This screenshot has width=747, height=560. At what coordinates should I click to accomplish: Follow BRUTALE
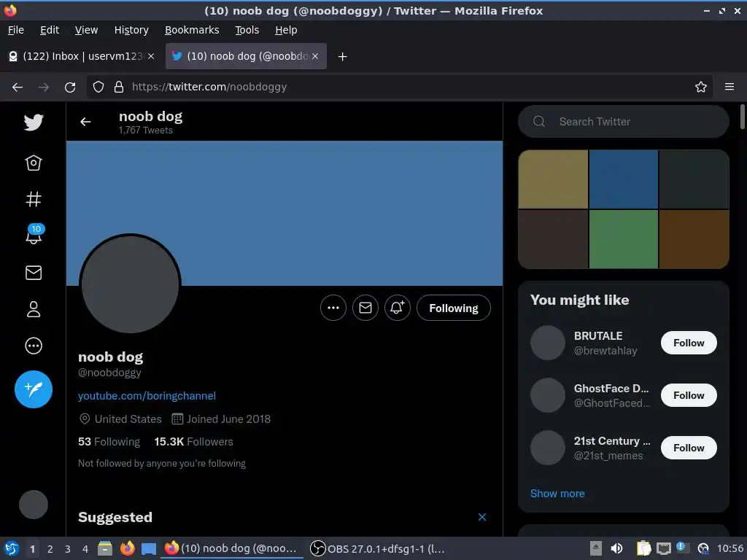[689, 343]
